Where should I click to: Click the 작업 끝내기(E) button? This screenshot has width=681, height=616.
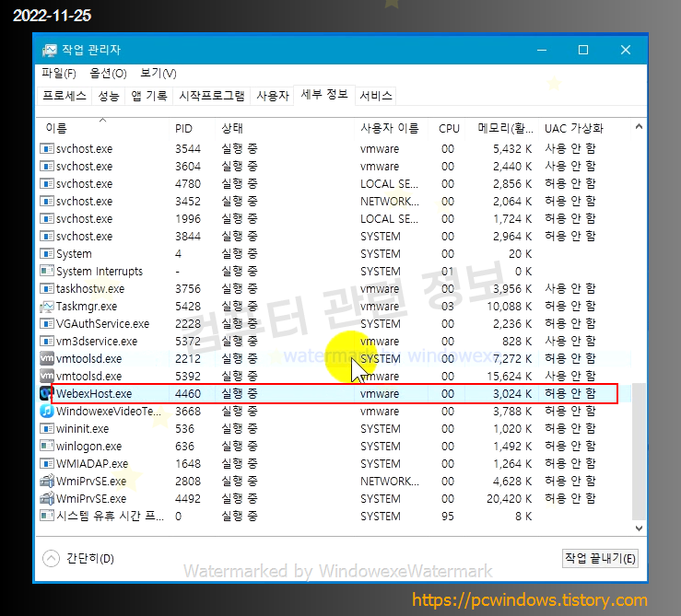pos(600,558)
